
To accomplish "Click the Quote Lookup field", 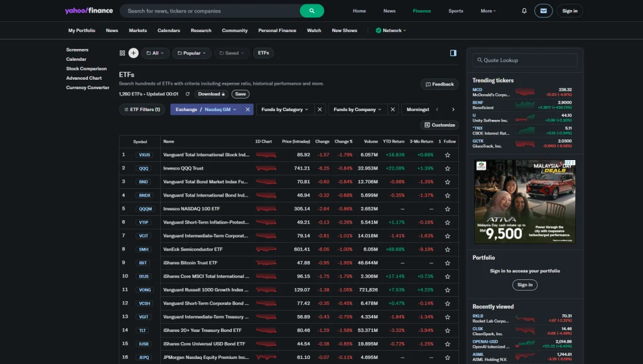I will click(525, 60).
